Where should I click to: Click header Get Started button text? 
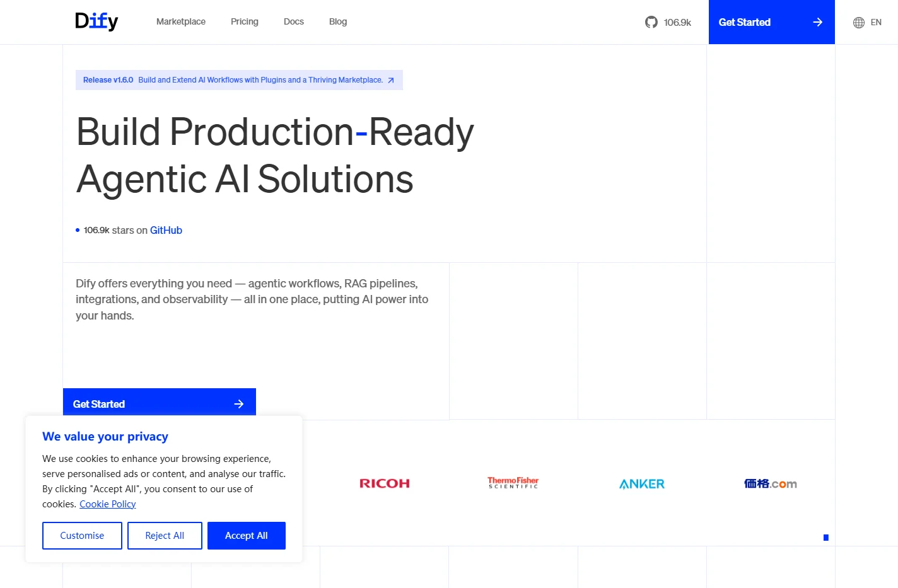point(745,22)
